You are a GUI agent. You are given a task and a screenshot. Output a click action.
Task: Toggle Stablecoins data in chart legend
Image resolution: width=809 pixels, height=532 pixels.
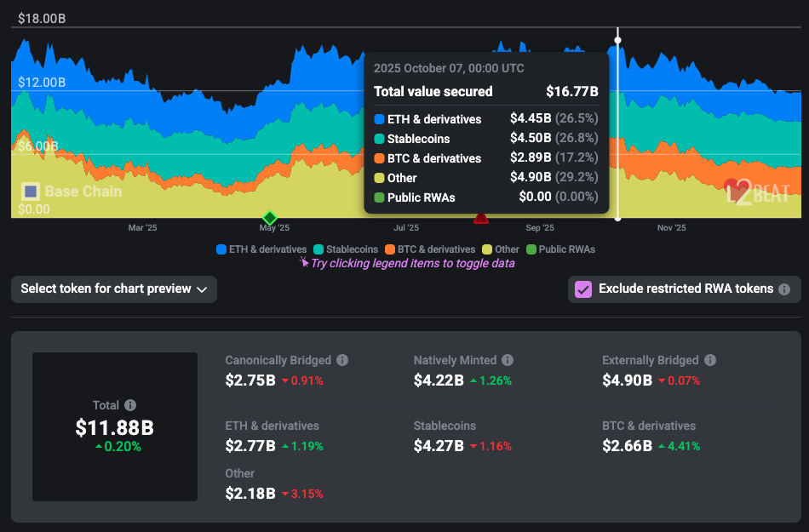[346, 249]
